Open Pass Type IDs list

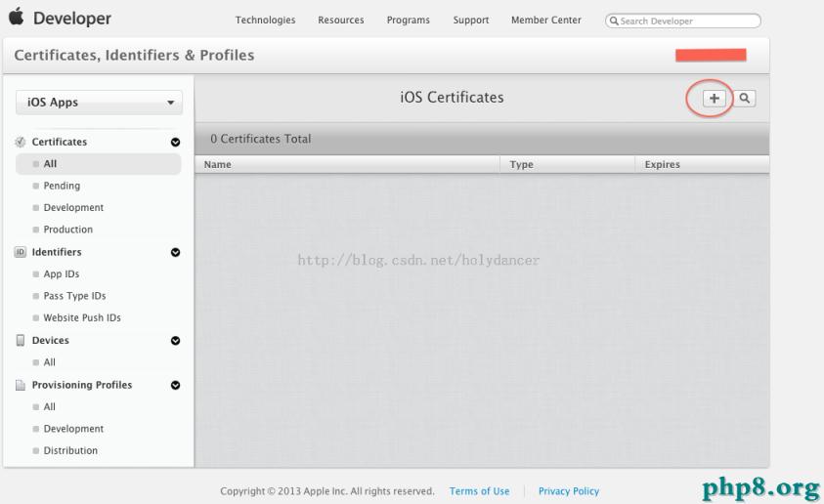pos(74,296)
